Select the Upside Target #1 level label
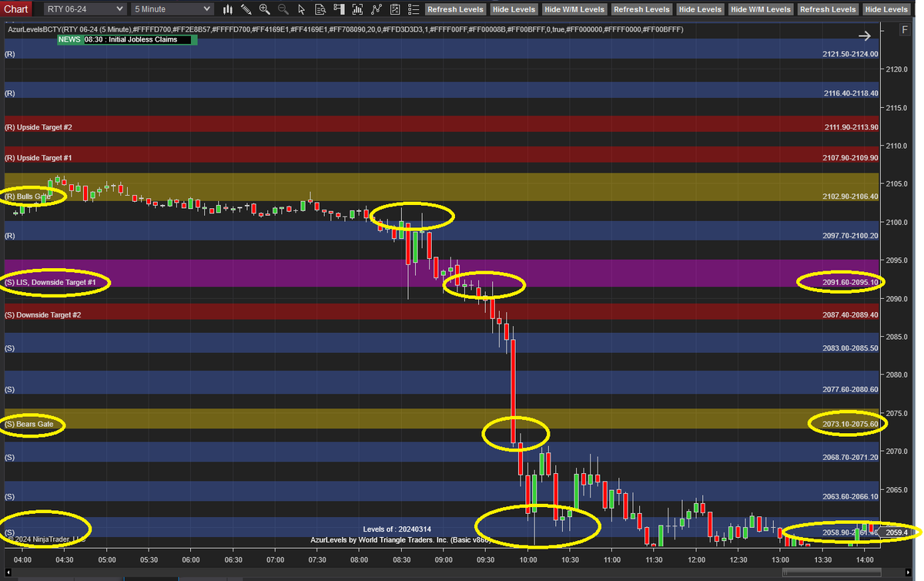This screenshot has height=581, width=924. [x=38, y=158]
